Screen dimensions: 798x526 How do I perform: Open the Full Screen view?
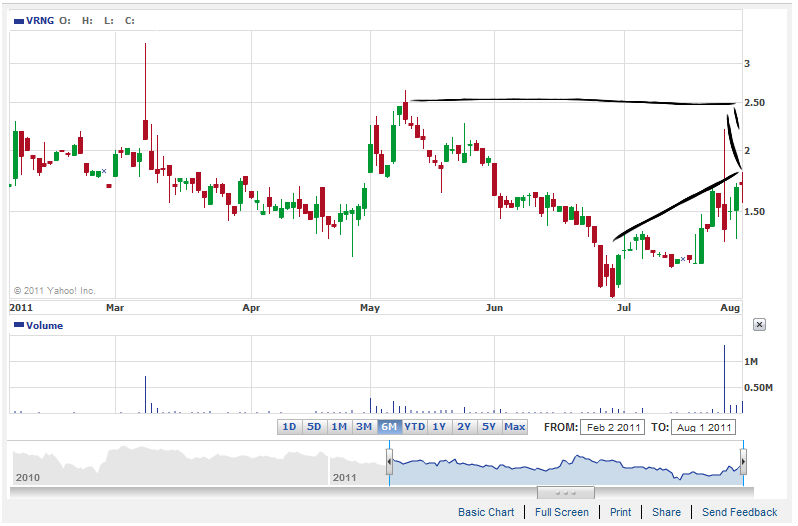(x=561, y=512)
